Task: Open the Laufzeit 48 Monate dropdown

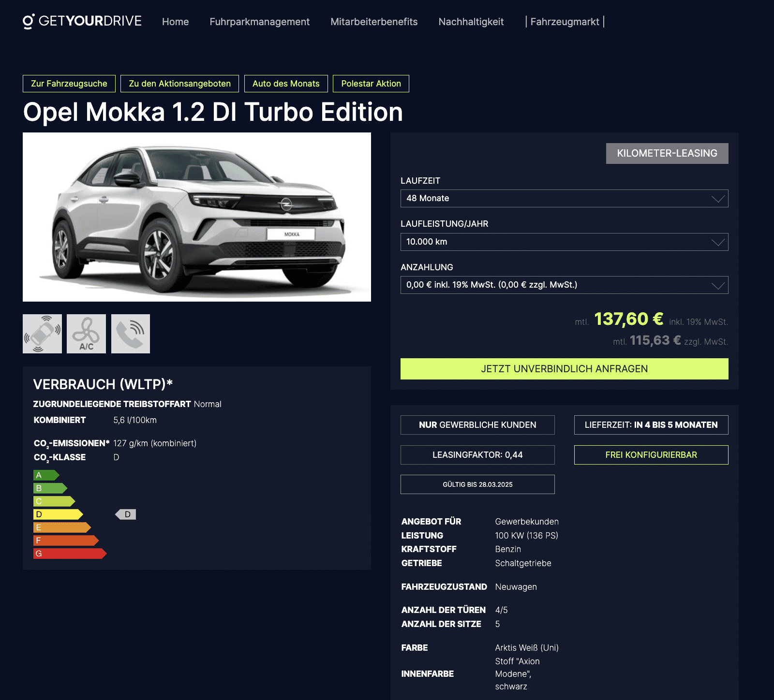Action: click(564, 198)
